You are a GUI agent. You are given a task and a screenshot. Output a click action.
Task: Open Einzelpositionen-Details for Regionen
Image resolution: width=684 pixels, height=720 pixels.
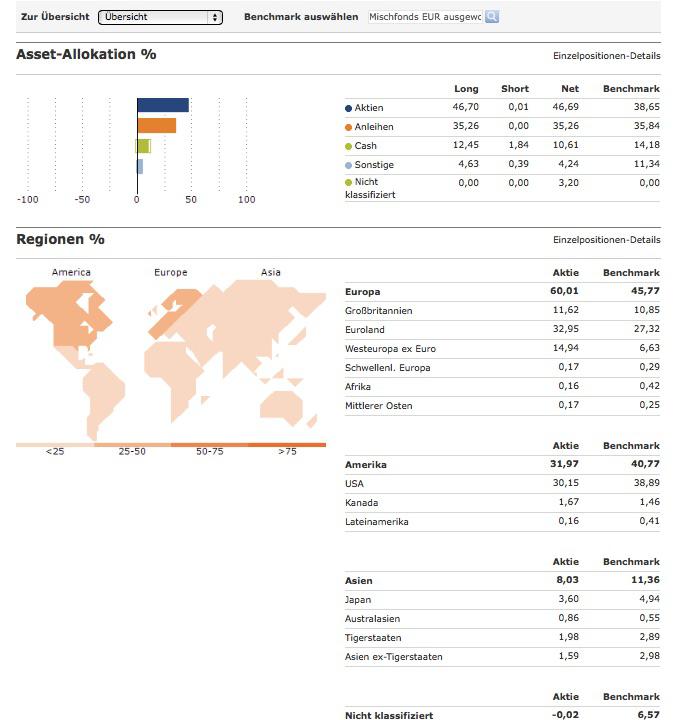606,240
